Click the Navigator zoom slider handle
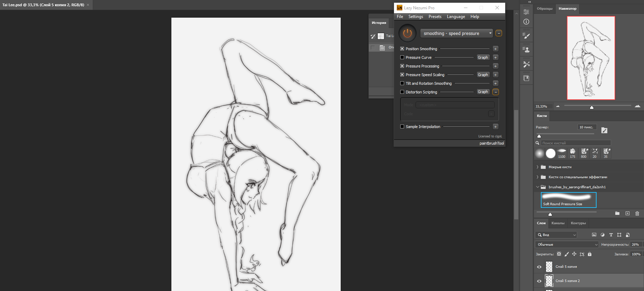The height and width of the screenshot is (291, 644). click(592, 107)
